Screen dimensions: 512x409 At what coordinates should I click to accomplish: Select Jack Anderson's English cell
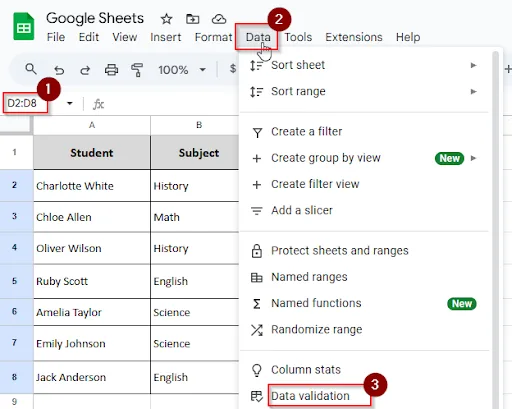[195, 377]
